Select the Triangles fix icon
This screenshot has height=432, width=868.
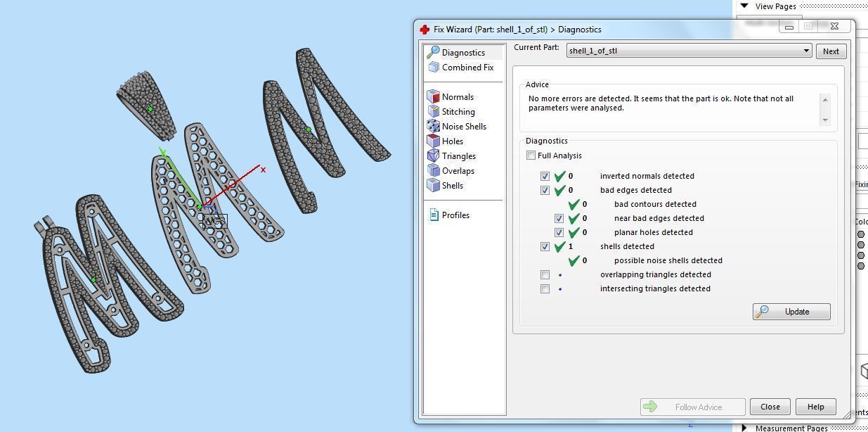(433, 156)
